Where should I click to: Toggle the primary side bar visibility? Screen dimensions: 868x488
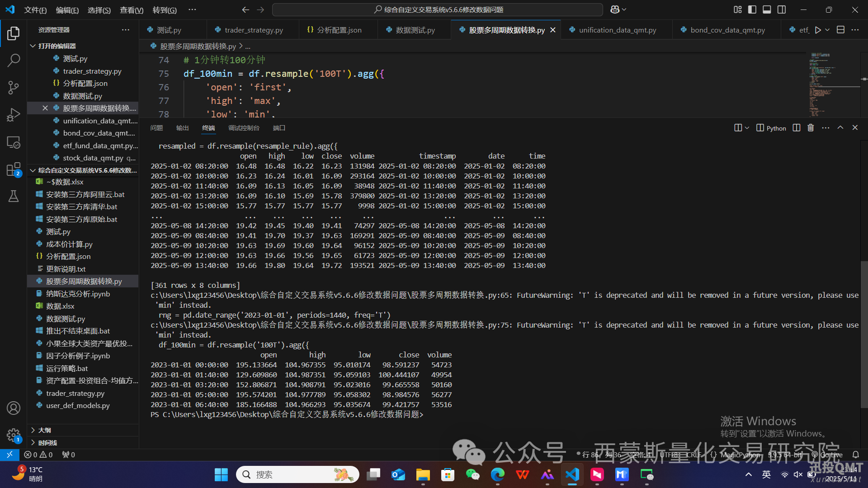tap(752, 9)
